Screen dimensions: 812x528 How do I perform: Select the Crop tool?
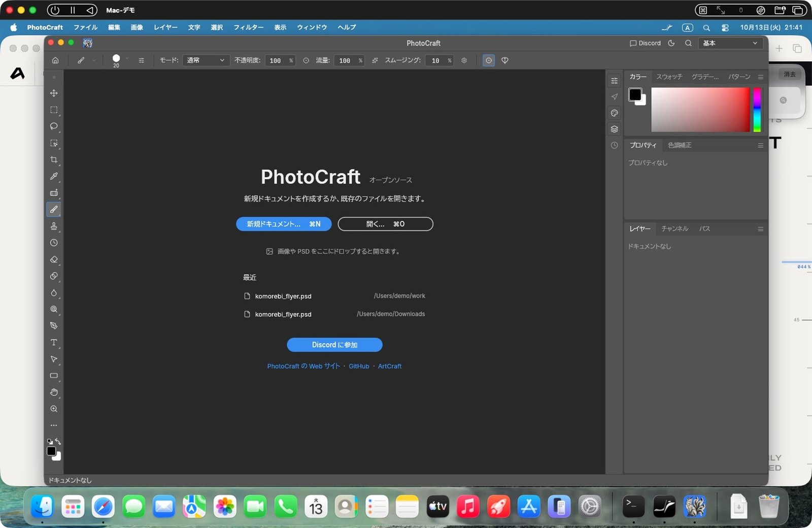(x=54, y=159)
